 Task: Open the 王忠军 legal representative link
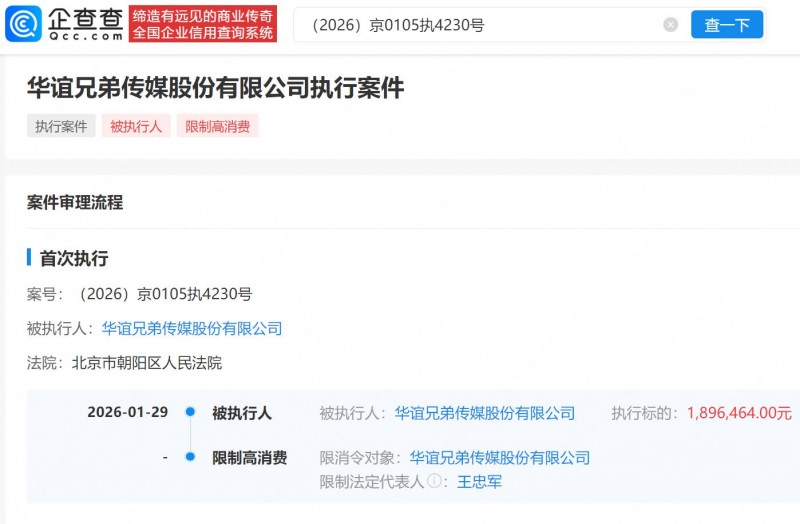[x=479, y=481]
